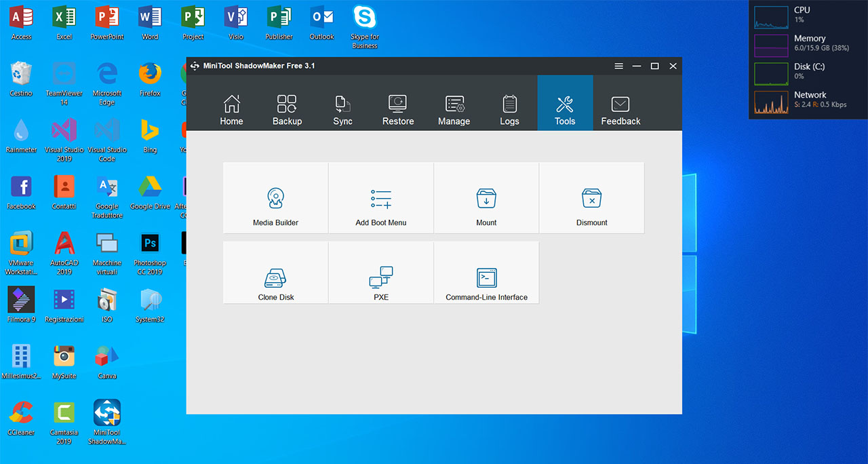
Task: Open the Media Builder tool
Action: pos(275,198)
